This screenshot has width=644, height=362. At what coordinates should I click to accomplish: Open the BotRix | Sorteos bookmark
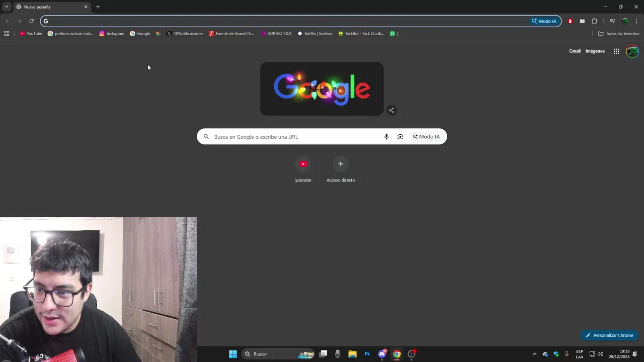(x=315, y=34)
